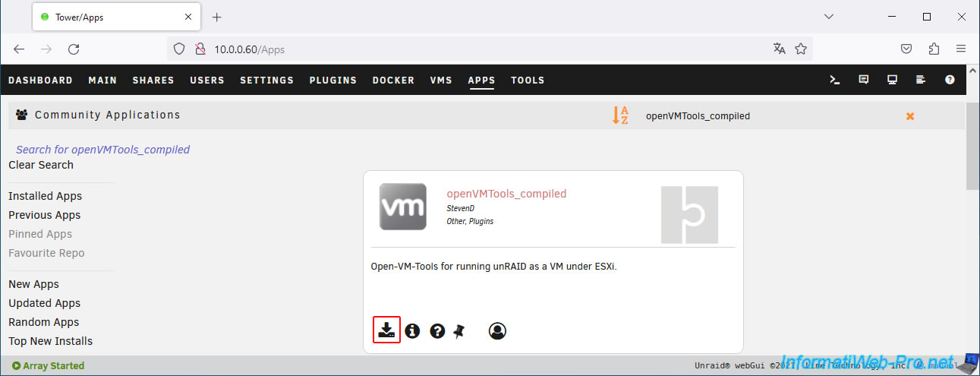Show Installed Apps in the sidebar

click(x=45, y=196)
